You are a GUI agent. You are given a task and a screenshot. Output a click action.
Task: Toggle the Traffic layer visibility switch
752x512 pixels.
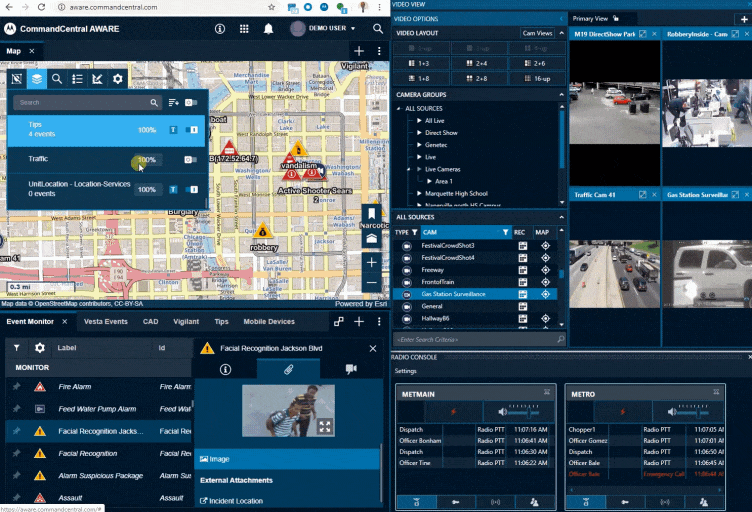pos(192,160)
